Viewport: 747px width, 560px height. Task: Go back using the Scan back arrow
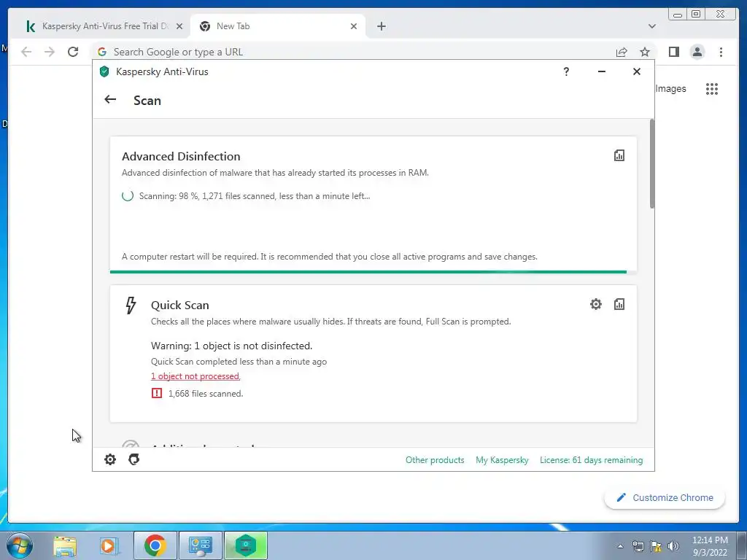coord(110,99)
